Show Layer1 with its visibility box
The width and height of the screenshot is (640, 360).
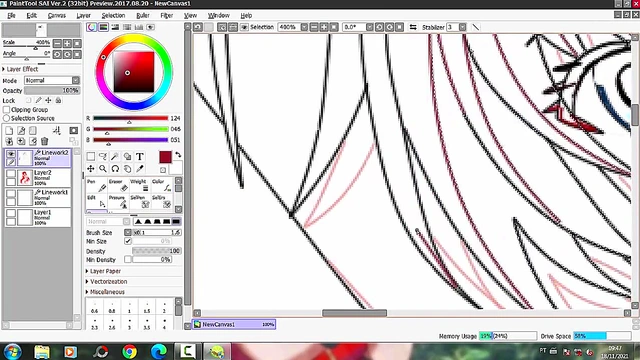11,213
